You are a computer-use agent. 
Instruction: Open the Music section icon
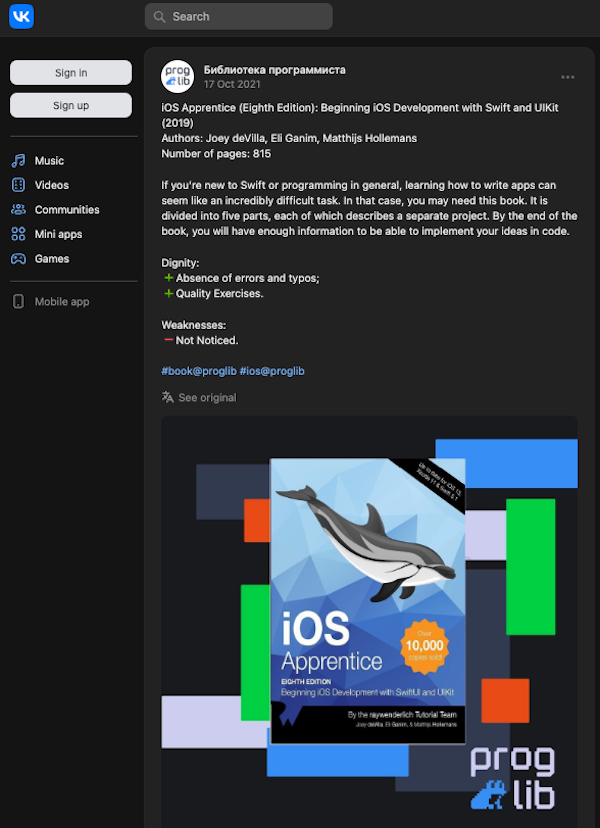(x=18, y=161)
